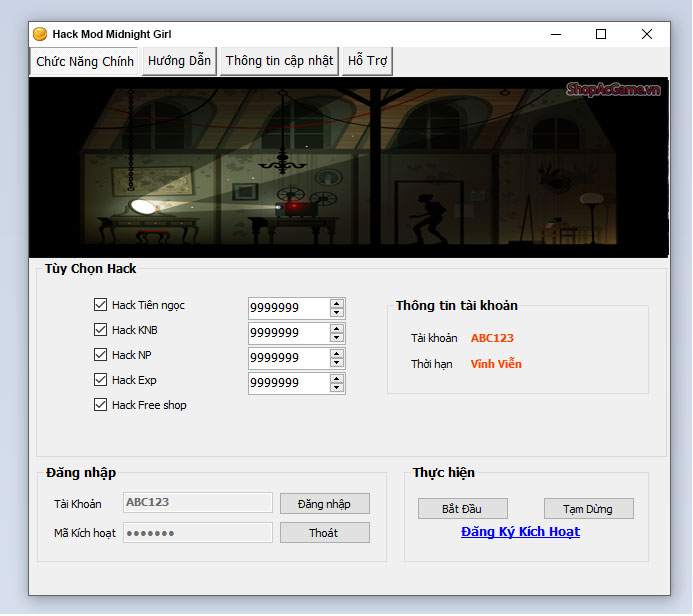Image resolution: width=693 pixels, height=616 pixels.
Task: Increase the Hack NP value with up arrow
Action: coord(337,354)
